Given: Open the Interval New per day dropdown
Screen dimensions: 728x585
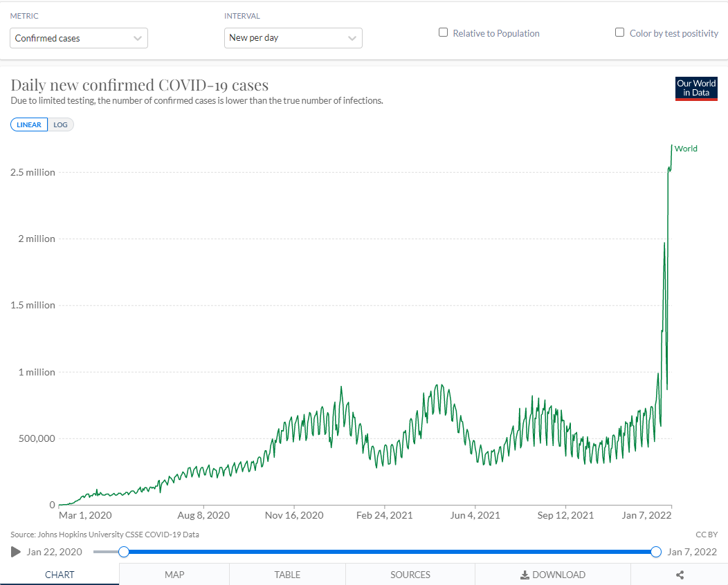Looking at the screenshot, I should [293, 38].
